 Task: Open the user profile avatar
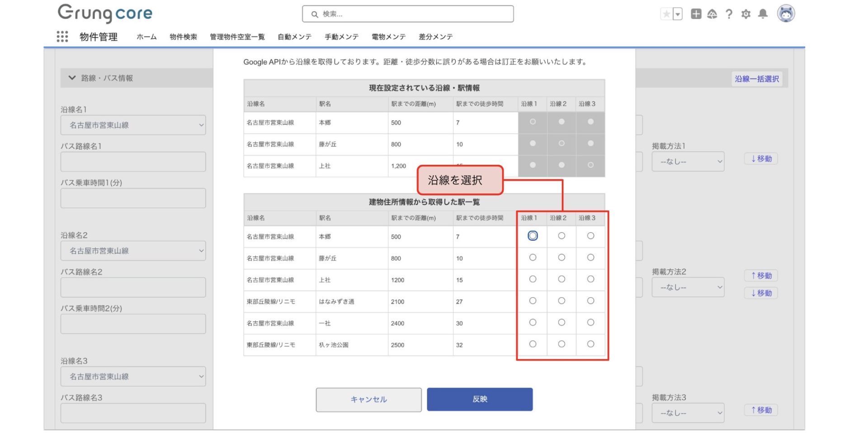coord(786,14)
